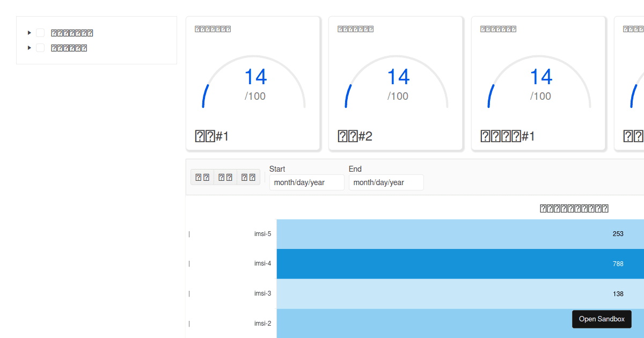Image resolution: width=644 pixels, height=338 pixels.
Task: Select the imsi-4 bar showing 788
Action: 456,263
